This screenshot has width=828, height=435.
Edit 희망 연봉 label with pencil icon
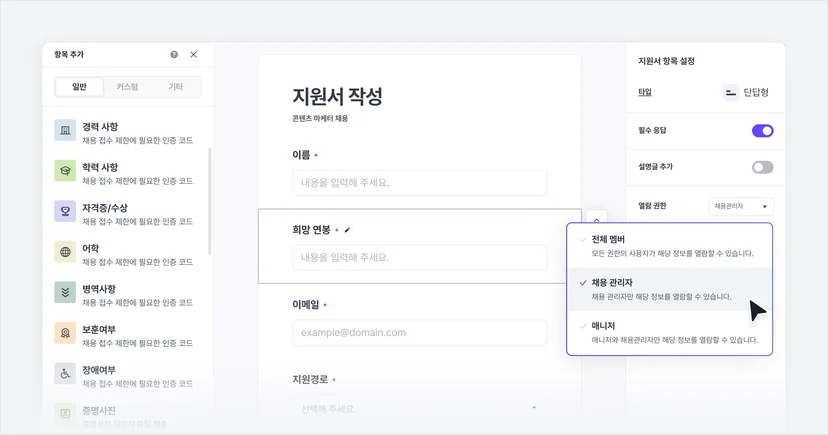coord(347,230)
